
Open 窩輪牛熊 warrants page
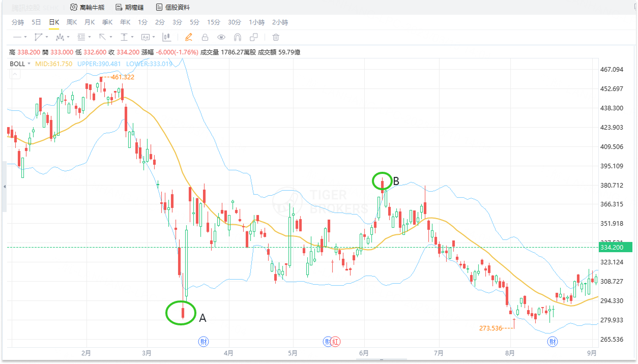coord(87,7)
